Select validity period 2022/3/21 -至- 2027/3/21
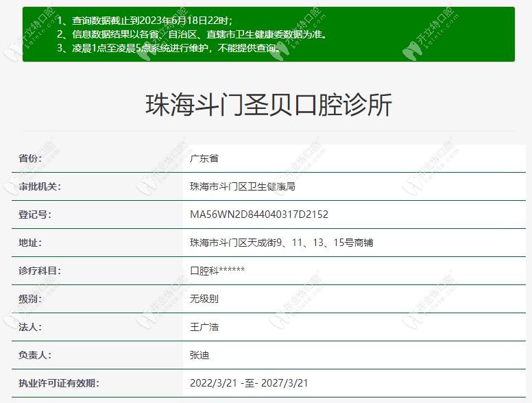The image size is (532, 403). coord(249,383)
